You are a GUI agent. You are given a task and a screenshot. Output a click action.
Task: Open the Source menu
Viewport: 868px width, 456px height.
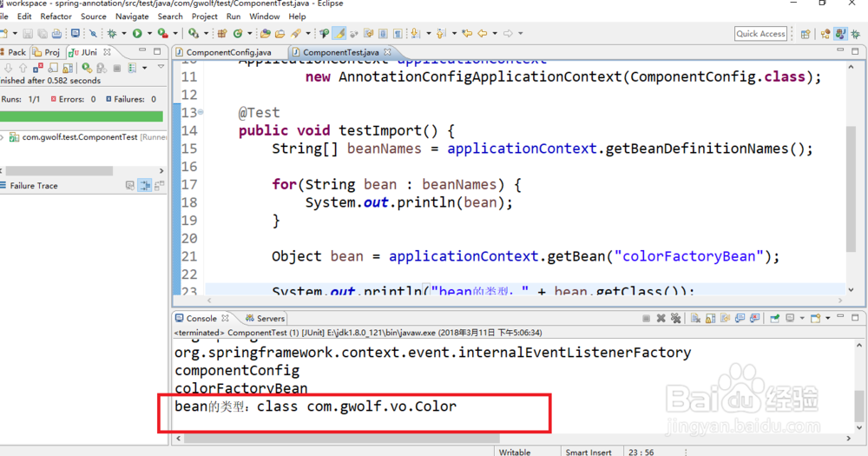pyautogui.click(x=93, y=17)
